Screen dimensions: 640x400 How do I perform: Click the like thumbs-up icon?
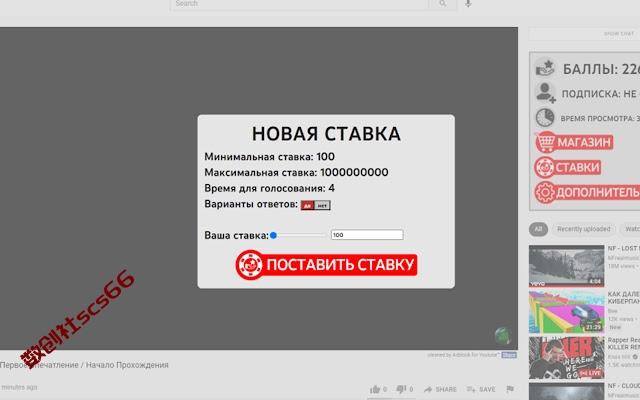[375, 389]
